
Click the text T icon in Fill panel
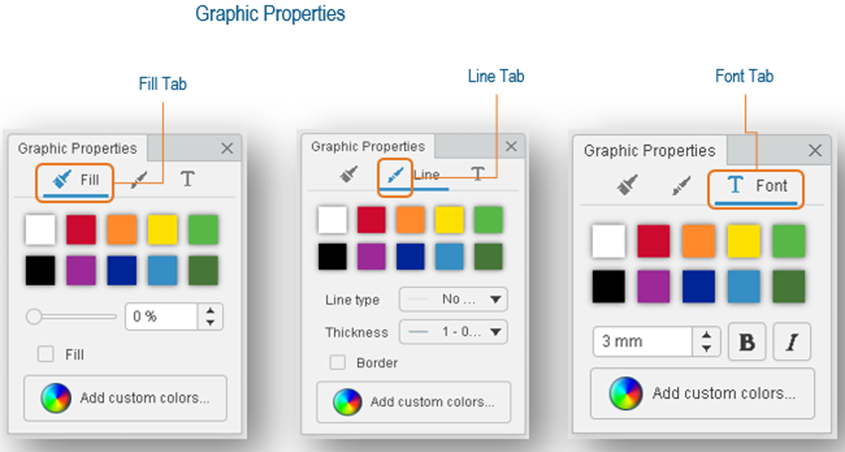click(x=187, y=179)
